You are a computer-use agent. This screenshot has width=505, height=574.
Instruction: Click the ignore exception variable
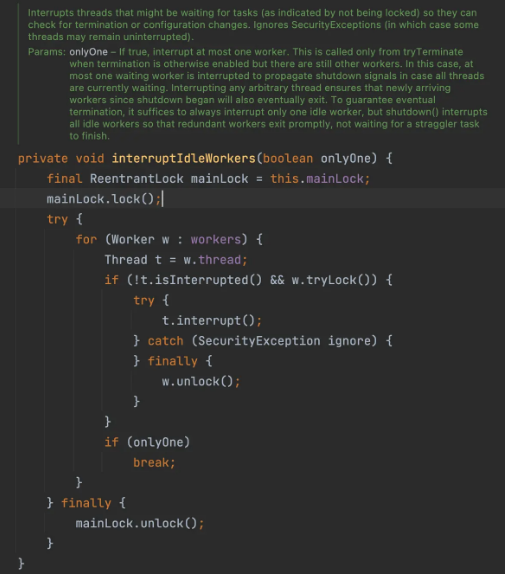349,341
